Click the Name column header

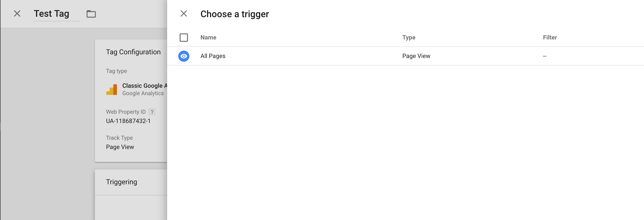(208, 37)
